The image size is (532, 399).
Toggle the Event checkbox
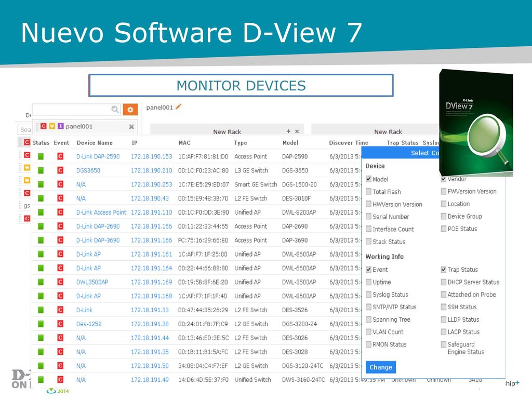368,270
